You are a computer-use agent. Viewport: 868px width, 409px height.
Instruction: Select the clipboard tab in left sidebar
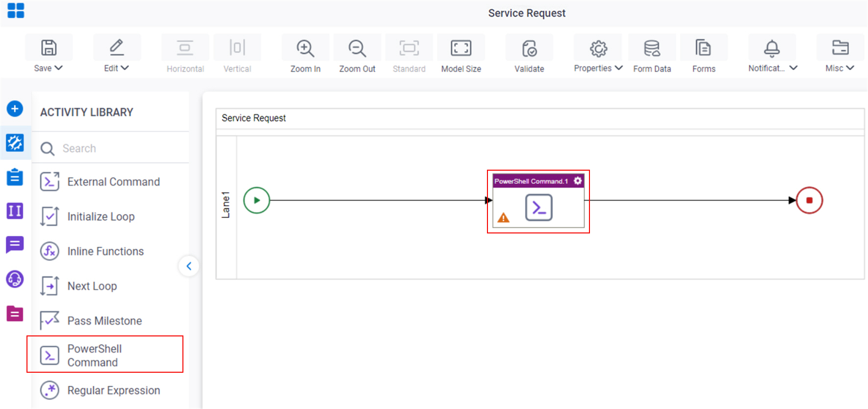pyautogui.click(x=15, y=177)
